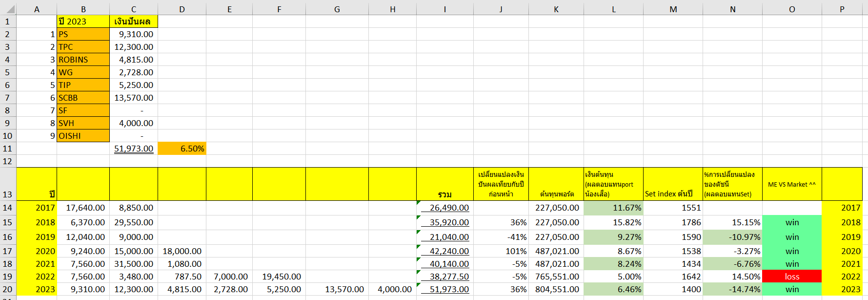868x300 pixels.
Task: Click the 787.50 cell for 2022
Action: [x=182, y=277]
